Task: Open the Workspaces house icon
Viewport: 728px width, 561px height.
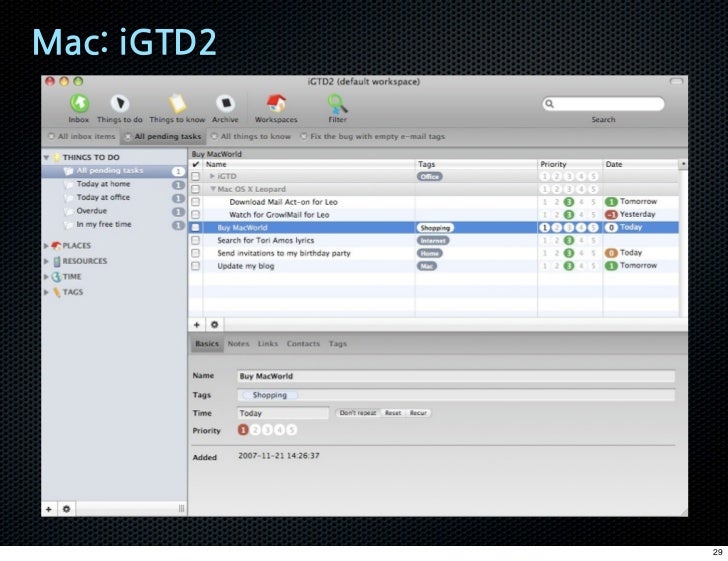Action: (276, 103)
